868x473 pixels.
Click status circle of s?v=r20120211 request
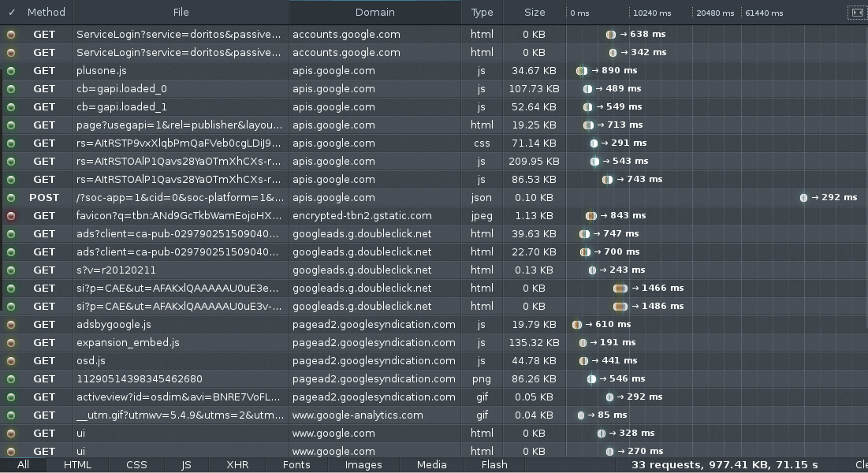point(11,270)
